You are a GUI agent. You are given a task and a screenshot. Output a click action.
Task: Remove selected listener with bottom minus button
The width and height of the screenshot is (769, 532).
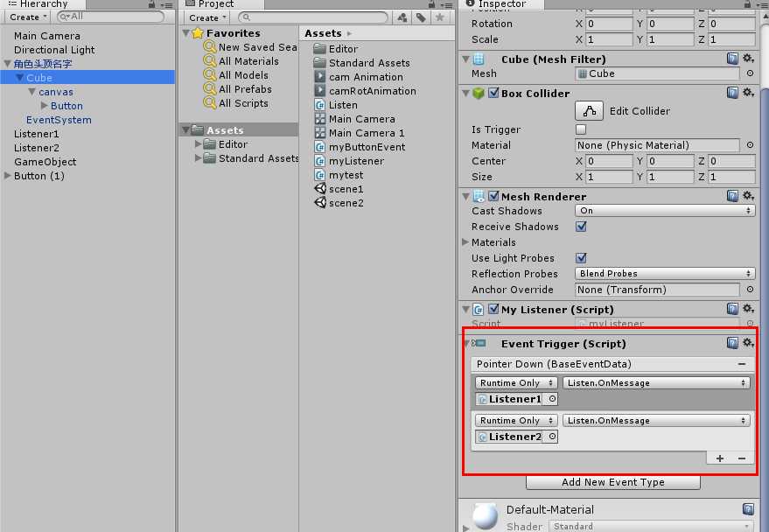742,458
